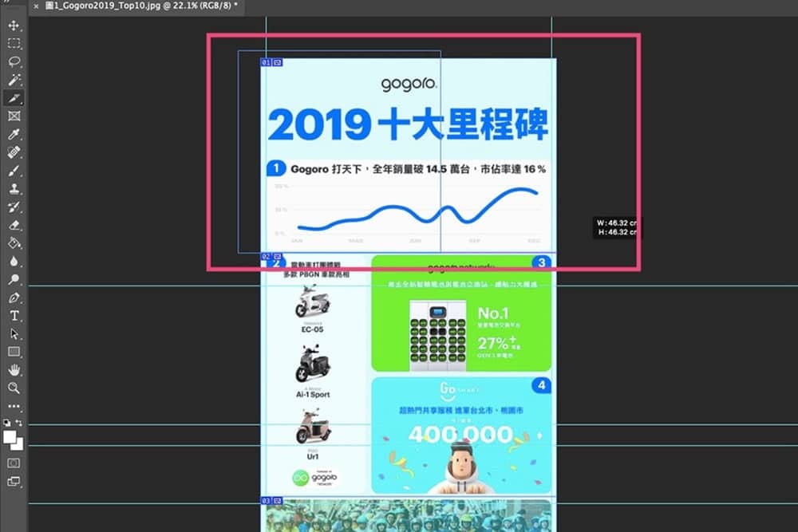Click the slice 02 badge

pos(271,256)
